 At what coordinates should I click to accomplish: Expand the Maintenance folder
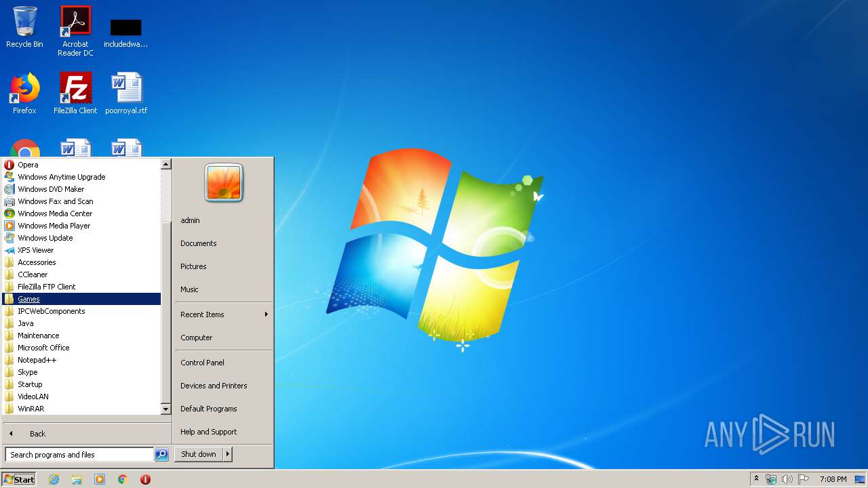pyautogui.click(x=81, y=335)
